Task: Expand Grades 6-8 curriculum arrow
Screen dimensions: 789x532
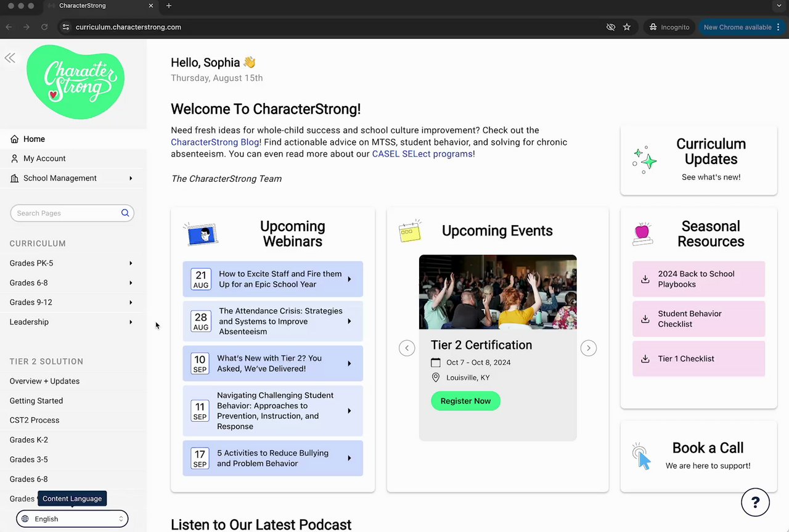Action: 131,283
